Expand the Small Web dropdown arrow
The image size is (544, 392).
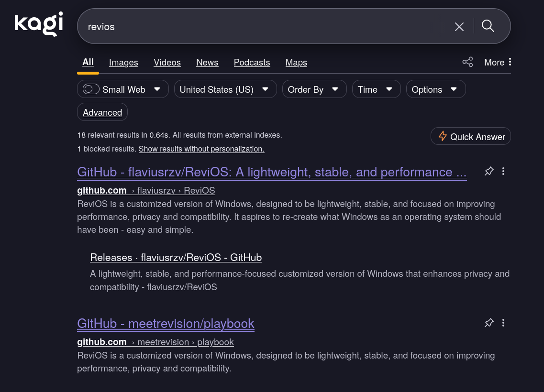click(x=157, y=89)
